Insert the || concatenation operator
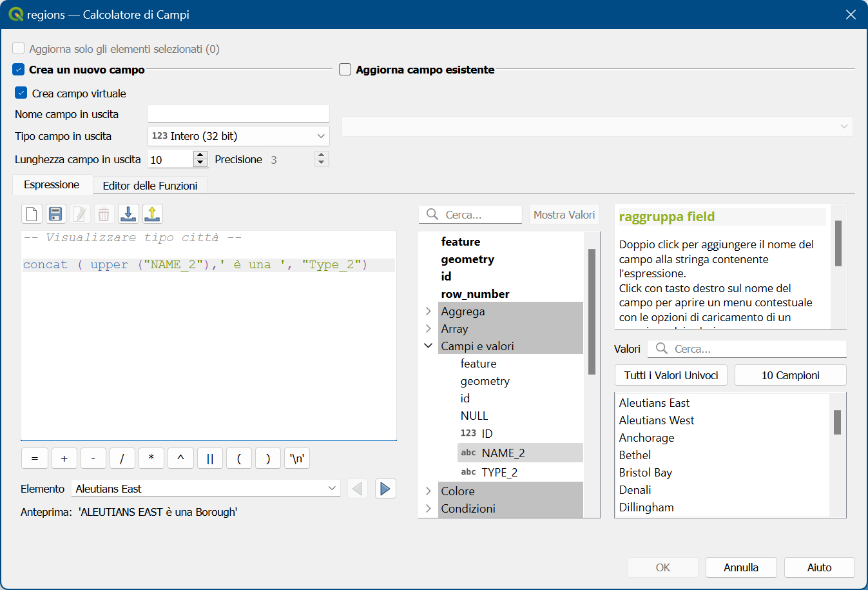 210,458
